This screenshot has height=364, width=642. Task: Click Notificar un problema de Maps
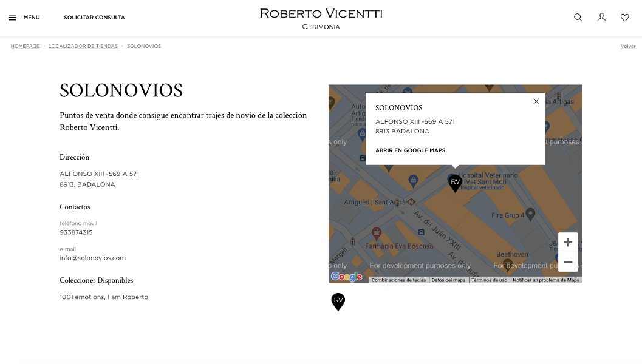tap(546, 280)
